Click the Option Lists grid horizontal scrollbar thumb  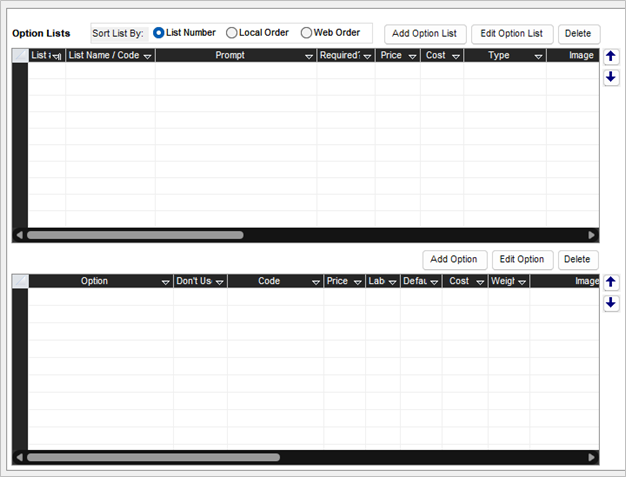[135, 235]
